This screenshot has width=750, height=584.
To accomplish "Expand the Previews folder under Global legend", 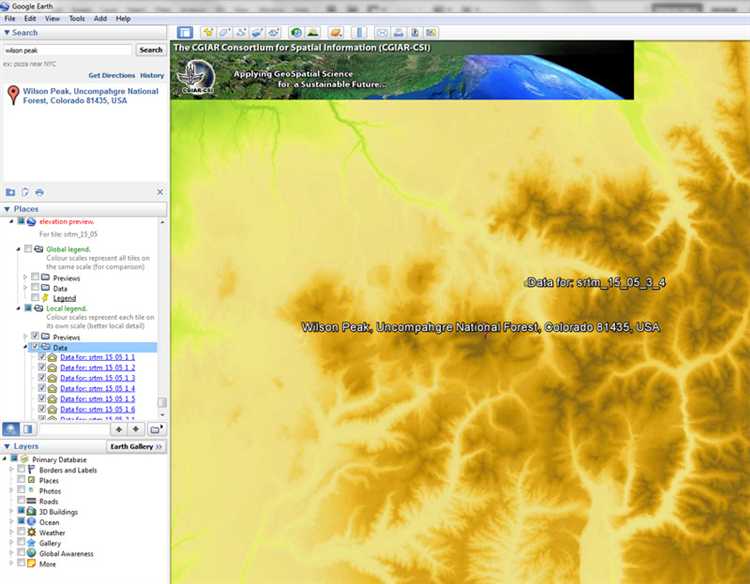I will point(25,277).
